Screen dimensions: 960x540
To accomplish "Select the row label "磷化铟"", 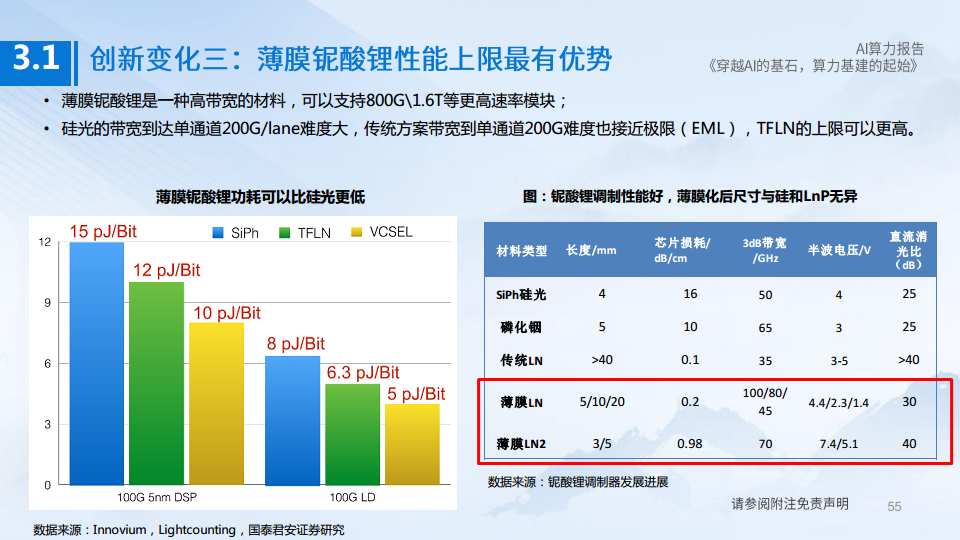I will pos(521,328).
